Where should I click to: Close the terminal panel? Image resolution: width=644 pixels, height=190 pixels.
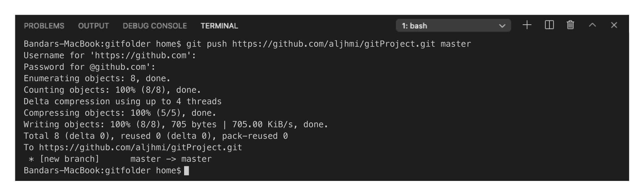614,25
